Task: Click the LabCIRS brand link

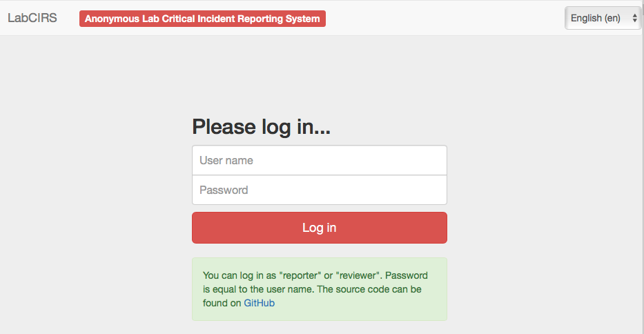Action: pyautogui.click(x=32, y=18)
